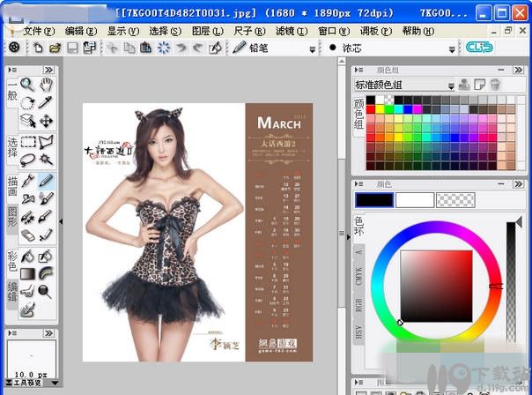Viewport: 532px width, 395px height.
Task: Select the polyline selection tool
Action: 46,142
